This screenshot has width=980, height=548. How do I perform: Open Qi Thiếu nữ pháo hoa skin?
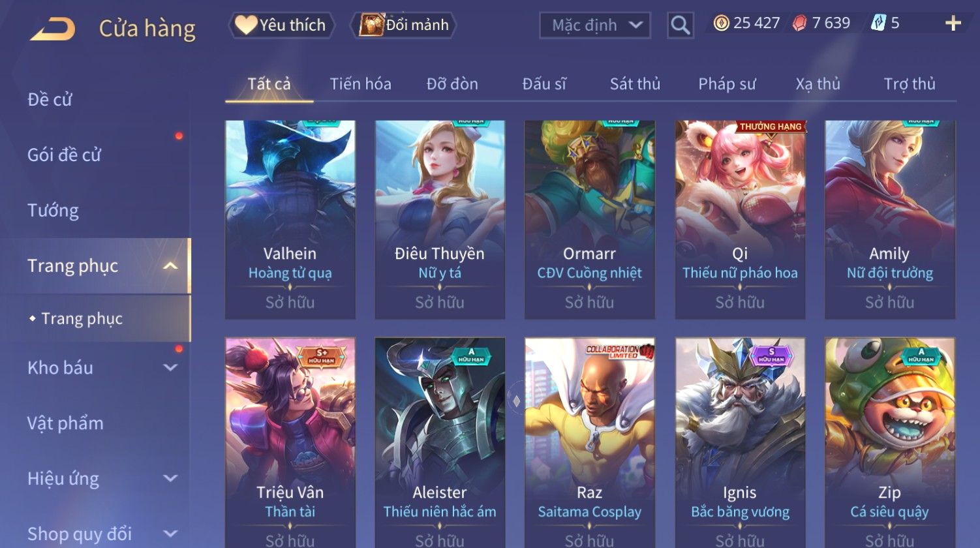coord(740,219)
